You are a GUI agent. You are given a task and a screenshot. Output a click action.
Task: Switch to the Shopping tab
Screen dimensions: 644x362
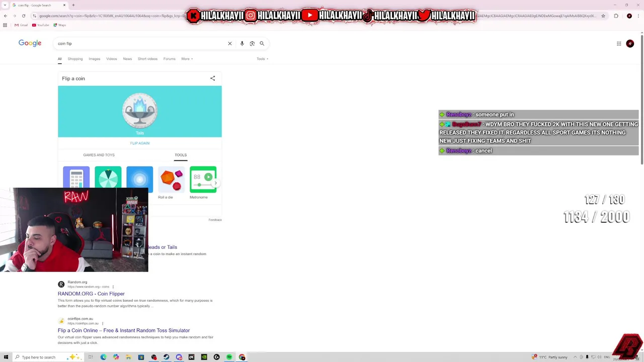(75, 59)
